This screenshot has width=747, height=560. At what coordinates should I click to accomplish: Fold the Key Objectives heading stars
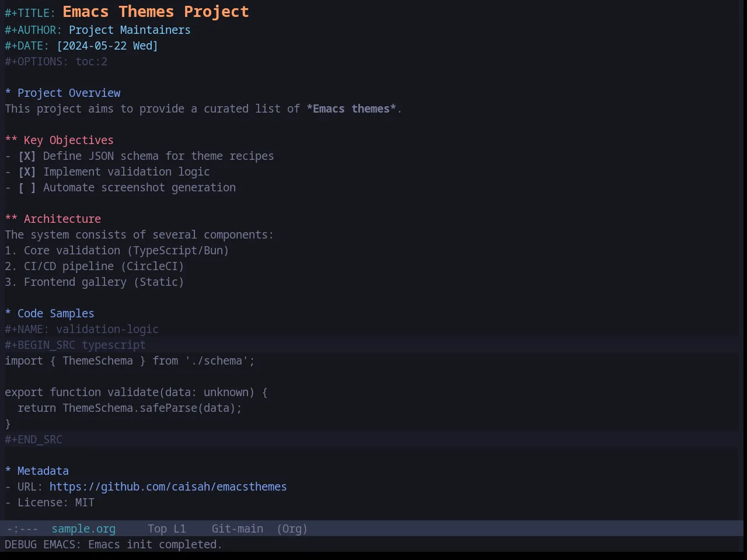tap(11, 140)
